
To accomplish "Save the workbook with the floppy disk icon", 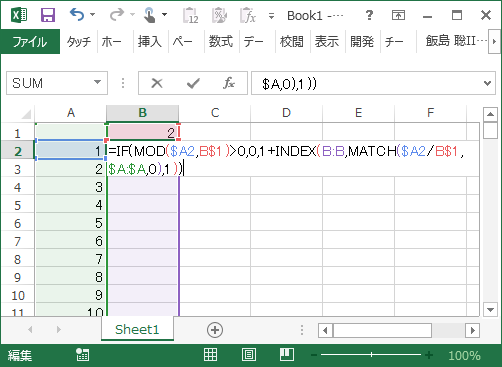I will tap(48, 15).
